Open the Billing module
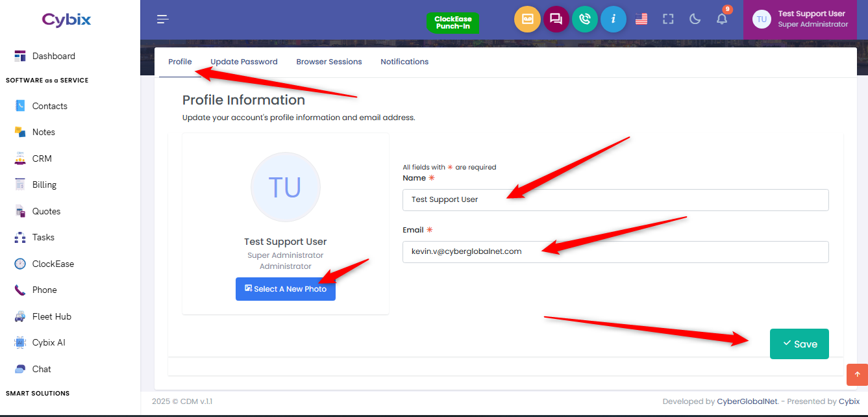Image resolution: width=868 pixels, height=417 pixels. tap(36, 184)
